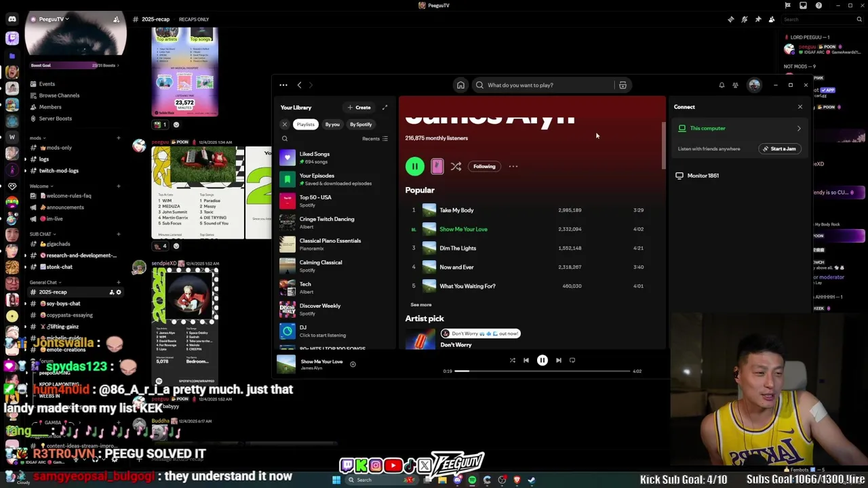Open Spotify Browse icon in search bar
Image resolution: width=868 pixels, height=488 pixels.
[x=623, y=85]
